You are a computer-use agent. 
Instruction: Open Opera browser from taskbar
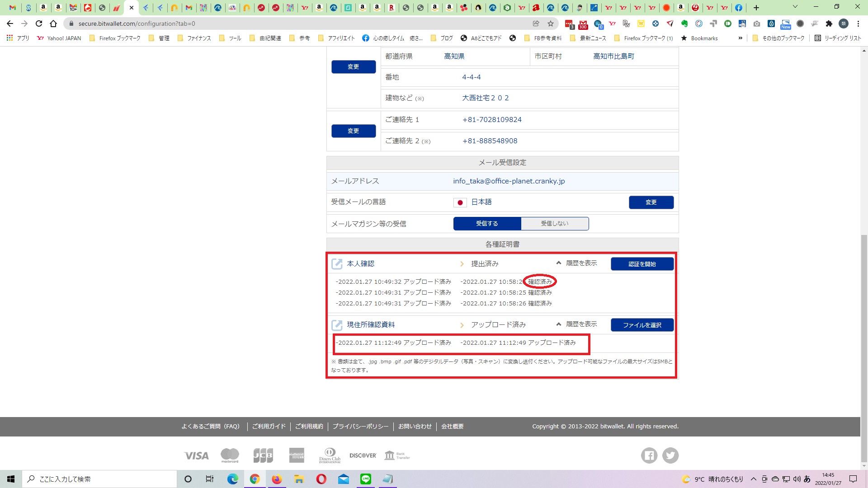click(321, 479)
